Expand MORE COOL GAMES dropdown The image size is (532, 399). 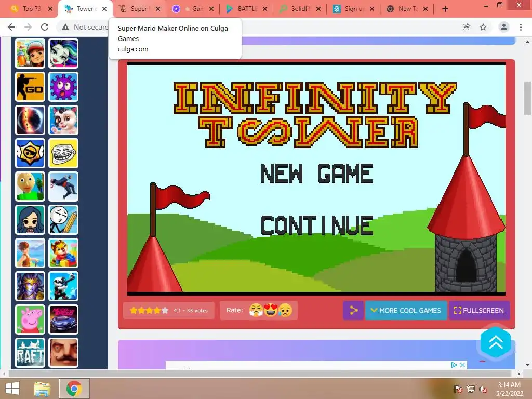(x=406, y=311)
